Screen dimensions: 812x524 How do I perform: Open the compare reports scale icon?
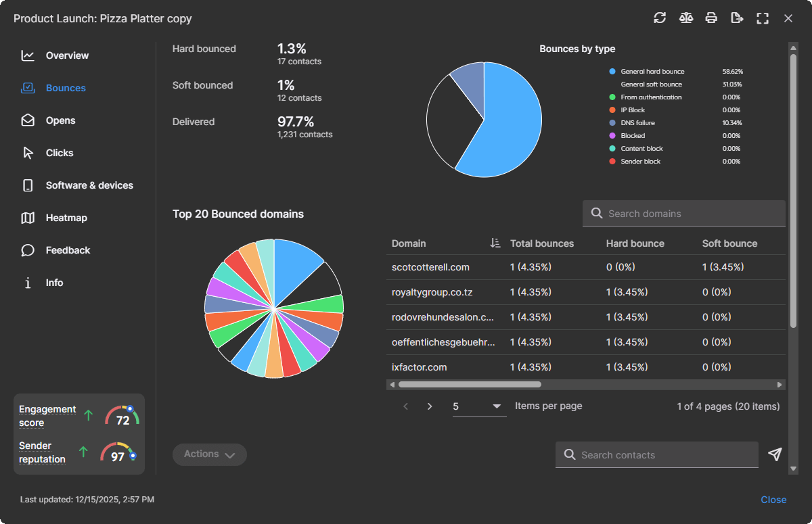(685, 18)
